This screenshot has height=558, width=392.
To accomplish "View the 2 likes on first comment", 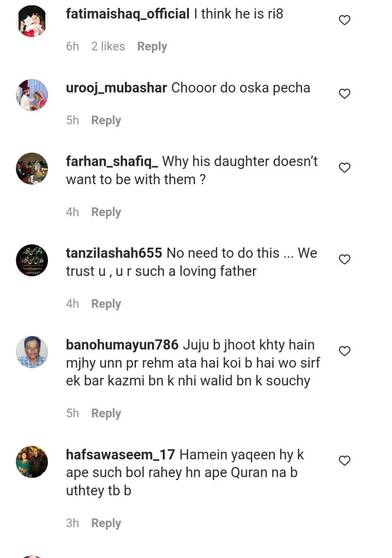I will click(108, 46).
